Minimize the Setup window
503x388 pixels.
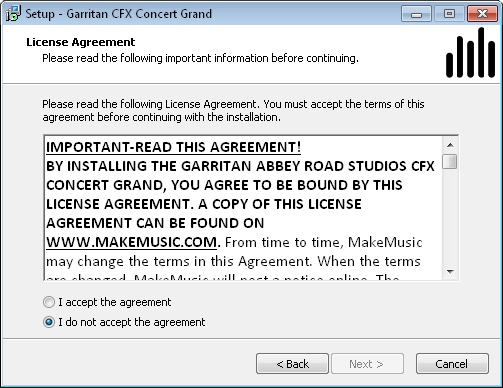416,14
